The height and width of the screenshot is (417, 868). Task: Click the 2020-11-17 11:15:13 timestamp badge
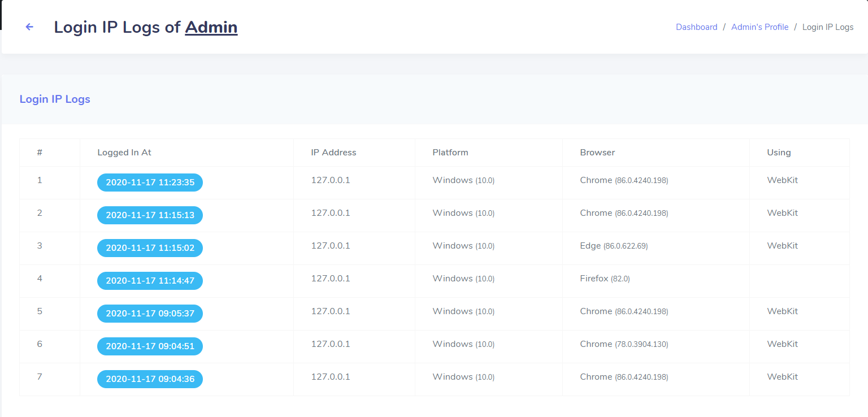(150, 215)
